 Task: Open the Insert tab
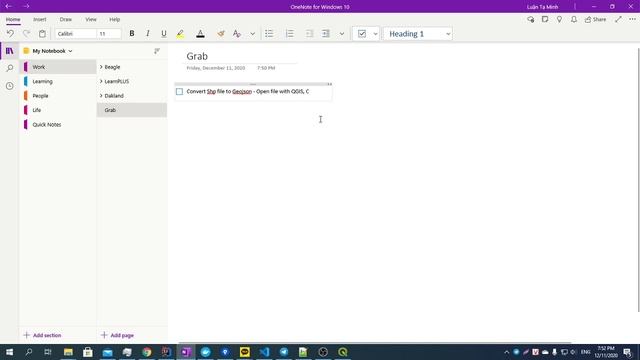(x=40, y=19)
